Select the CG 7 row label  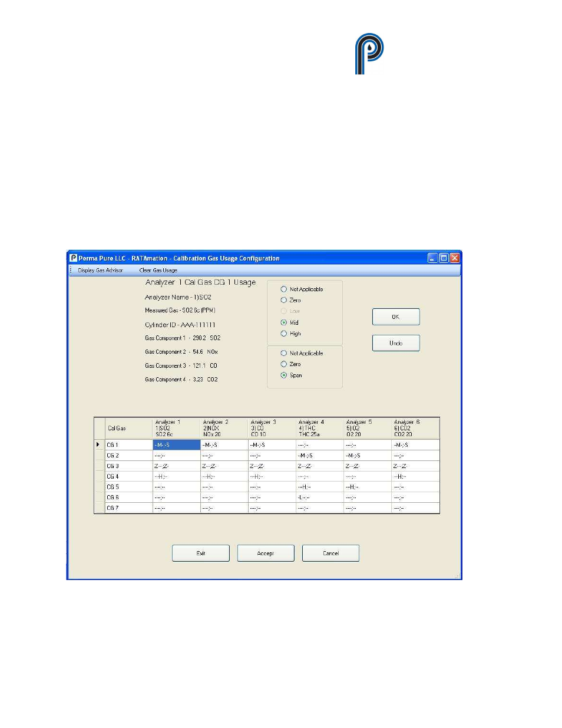point(128,508)
